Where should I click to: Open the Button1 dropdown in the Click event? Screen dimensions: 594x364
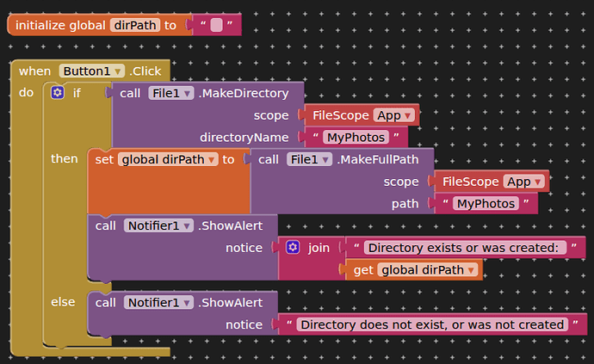click(118, 71)
